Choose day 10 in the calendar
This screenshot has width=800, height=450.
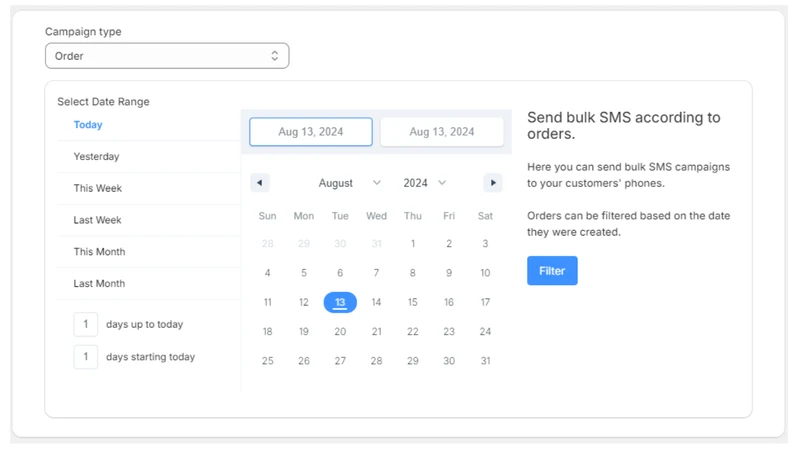(485, 273)
